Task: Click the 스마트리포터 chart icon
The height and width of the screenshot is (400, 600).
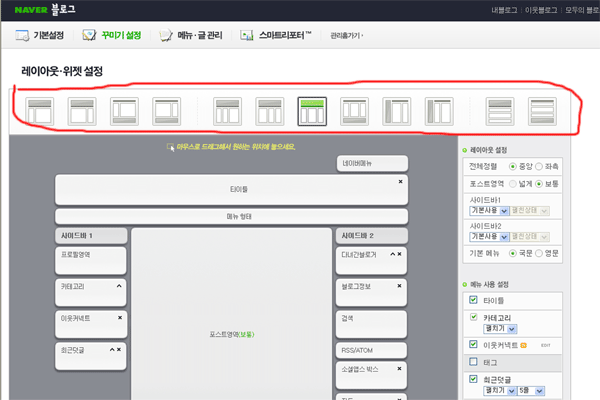Action: [x=247, y=35]
